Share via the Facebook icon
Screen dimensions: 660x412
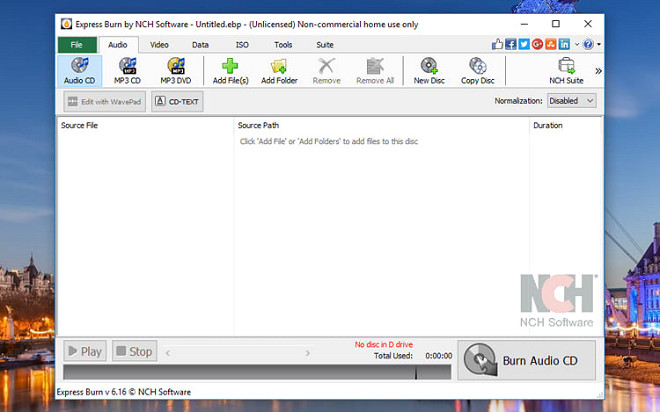511,44
